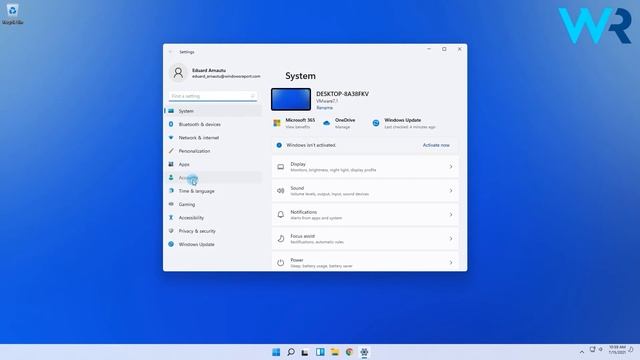
Task: Click the Activate now link
Action: [x=436, y=145]
